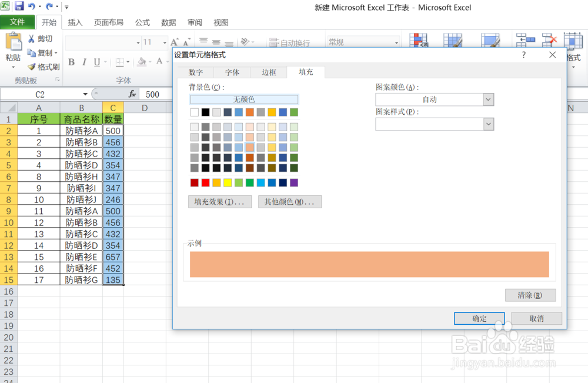The width and height of the screenshot is (588, 383).
Task: Pick the bright red swatch in standard colors
Action: pos(205,183)
